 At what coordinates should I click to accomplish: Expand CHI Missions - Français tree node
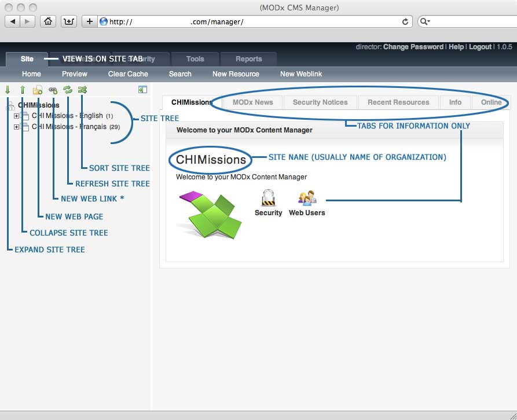click(16, 127)
